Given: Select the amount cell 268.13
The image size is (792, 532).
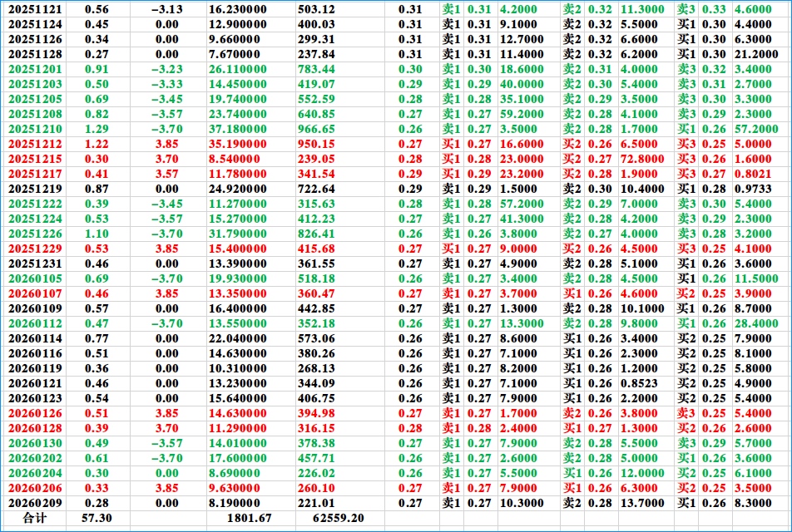Looking at the screenshot, I should (316, 368).
